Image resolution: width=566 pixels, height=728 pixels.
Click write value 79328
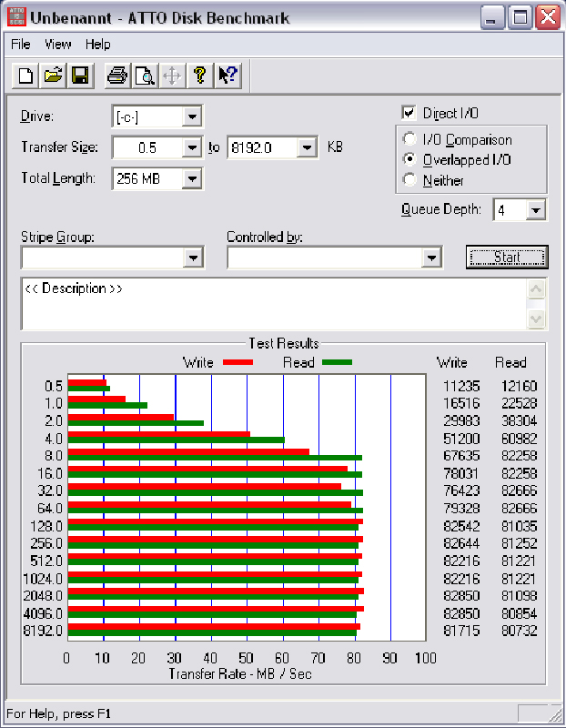[x=461, y=509]
